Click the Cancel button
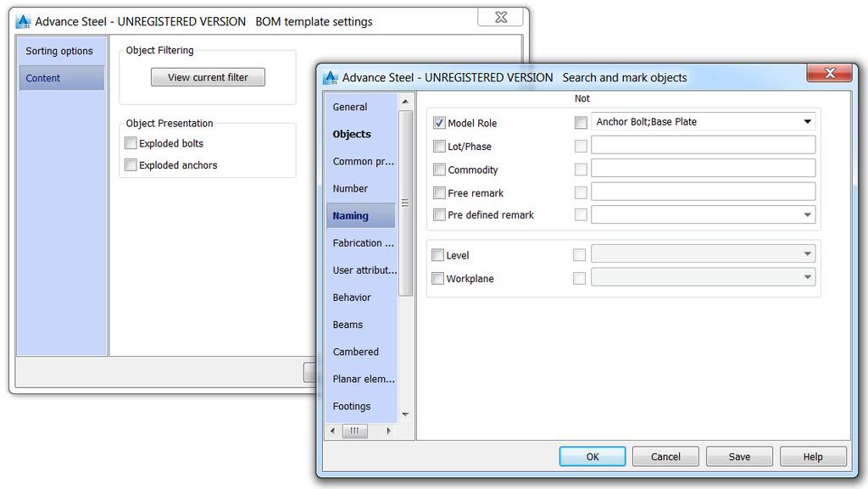 click(x=665, y=457)
